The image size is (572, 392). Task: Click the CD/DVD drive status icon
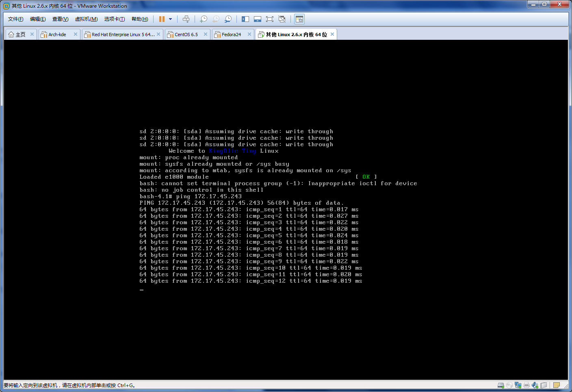(509, 385)
